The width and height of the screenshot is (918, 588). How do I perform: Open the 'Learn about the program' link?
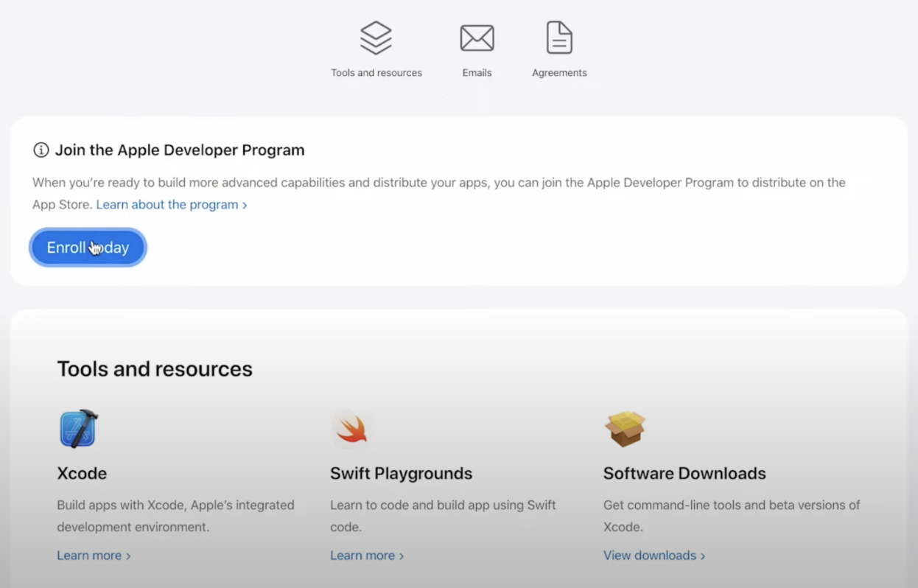pos(172,205)
